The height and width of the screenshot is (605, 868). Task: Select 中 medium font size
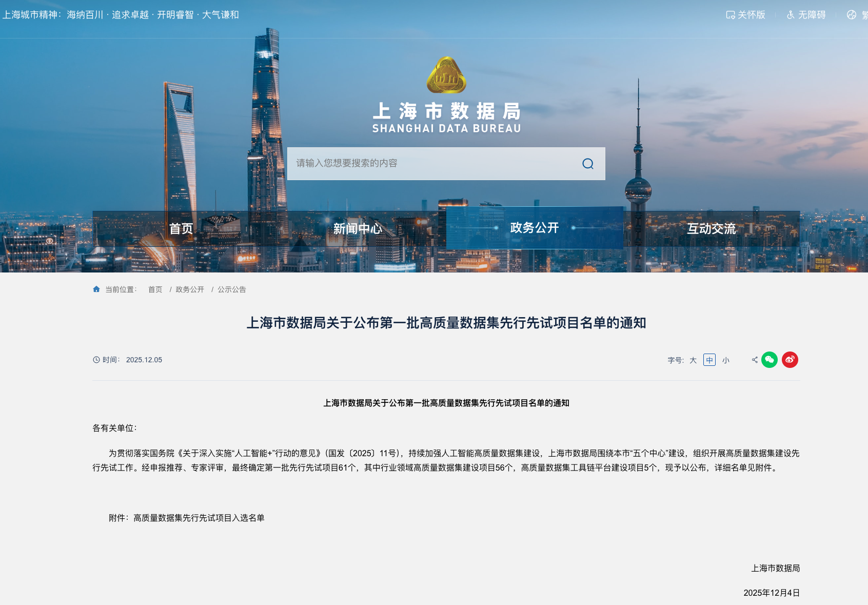pyautogui.click(x=709, y=360)
